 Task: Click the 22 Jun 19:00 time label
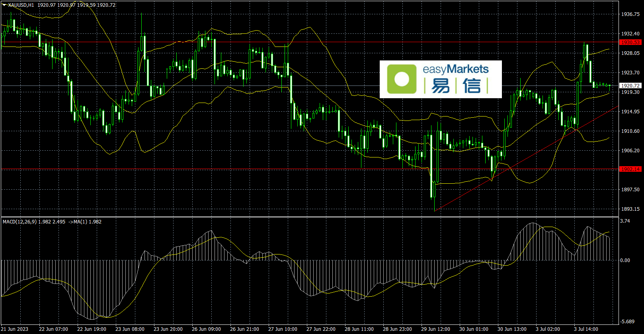[x=92, y=329]
